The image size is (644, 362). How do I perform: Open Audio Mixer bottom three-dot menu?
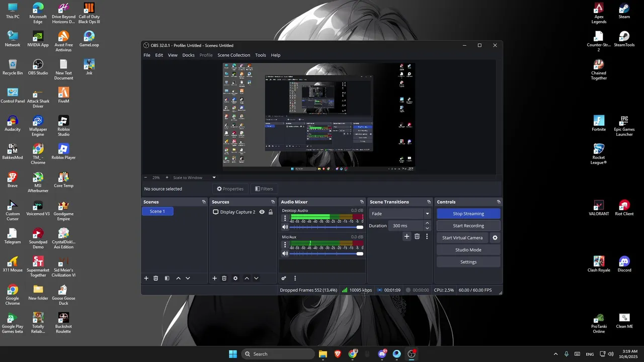[x=295, y=278]
